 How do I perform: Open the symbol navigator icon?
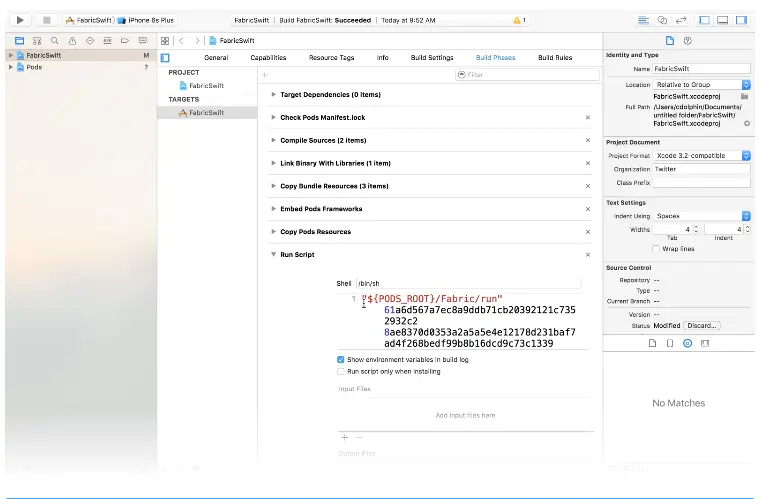tap(37, 41)
